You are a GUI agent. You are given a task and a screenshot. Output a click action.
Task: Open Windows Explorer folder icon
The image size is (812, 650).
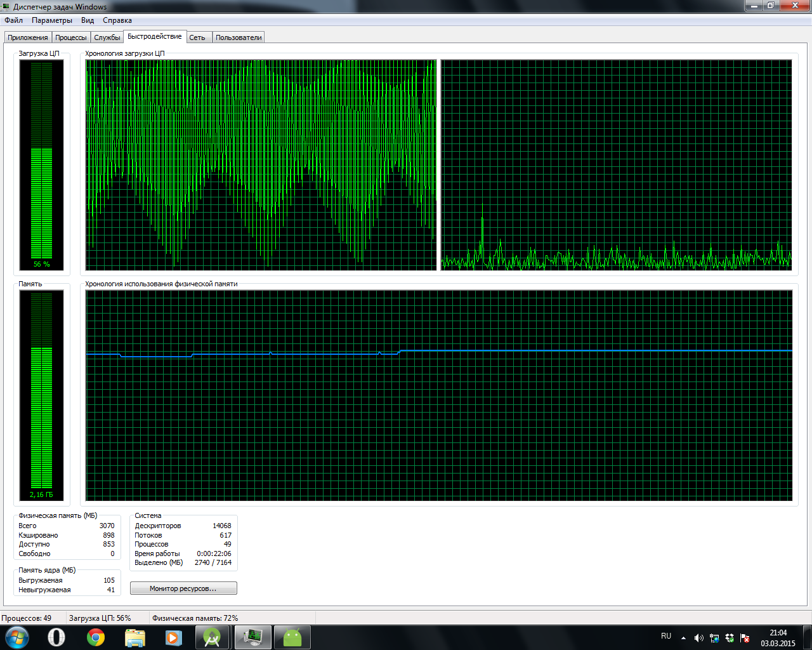(135, 637)
